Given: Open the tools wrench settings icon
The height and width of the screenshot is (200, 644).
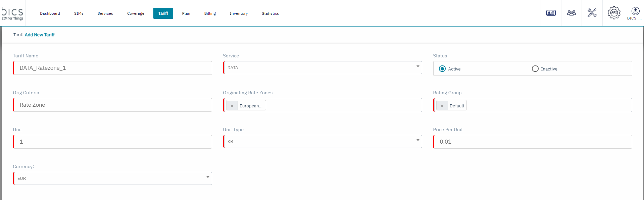Looking at the screenshot, I should (592, 13).
